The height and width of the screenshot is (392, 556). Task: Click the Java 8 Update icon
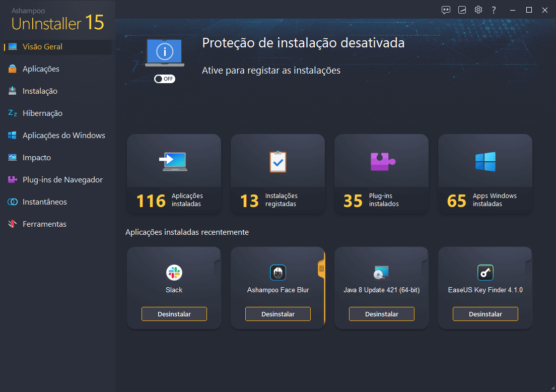click(382, 273)
